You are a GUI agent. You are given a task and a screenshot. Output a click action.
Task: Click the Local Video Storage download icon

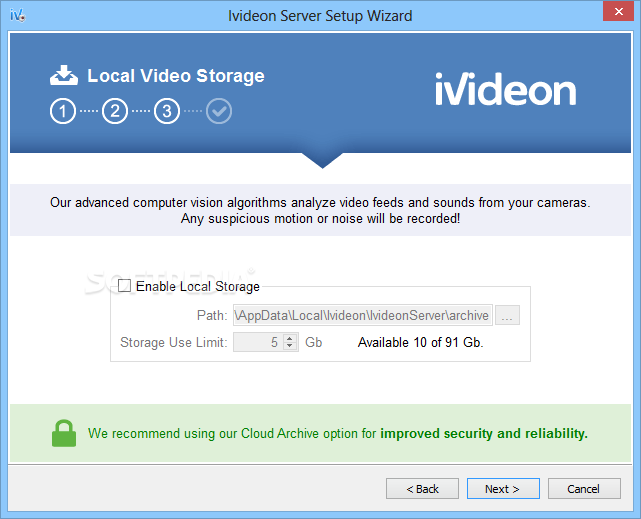pos(64,75)
